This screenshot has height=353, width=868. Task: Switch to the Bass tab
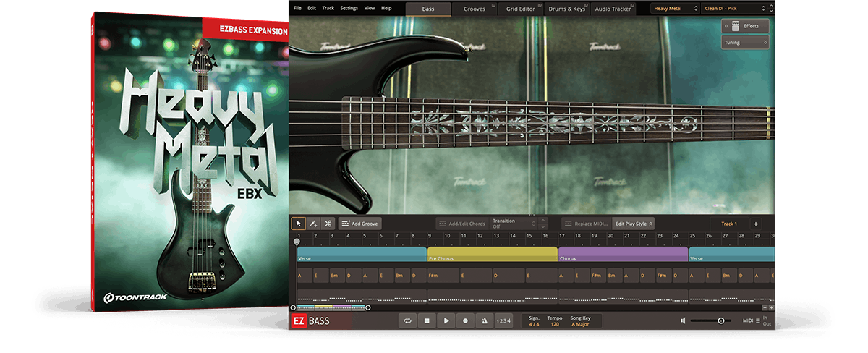pyautogui.click(x=429, y=9)
